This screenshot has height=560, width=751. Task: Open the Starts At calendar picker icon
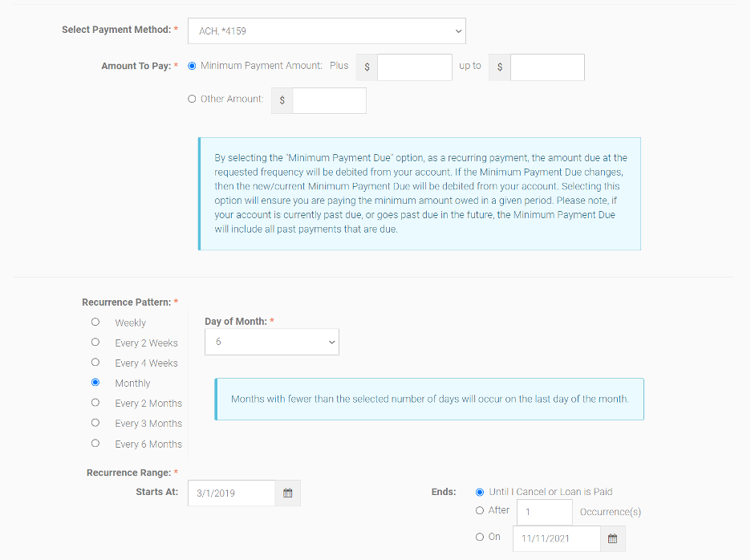(x=288, y=493)
